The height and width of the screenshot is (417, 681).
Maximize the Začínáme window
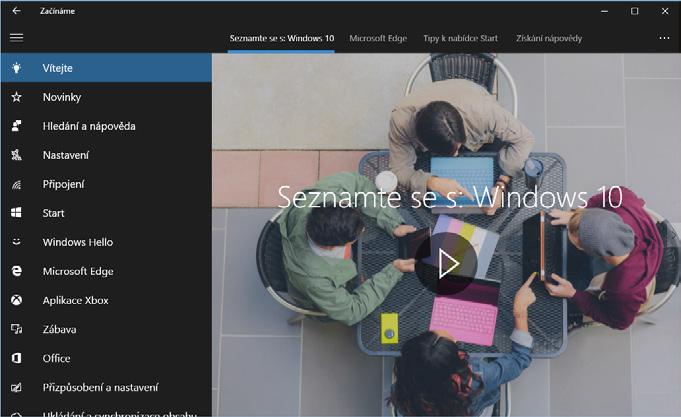[x=635, y=11]
